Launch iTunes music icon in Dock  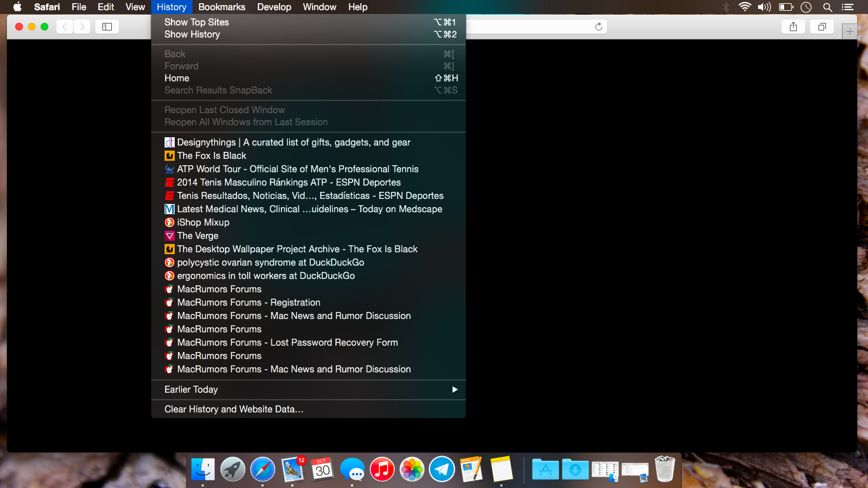click(x=382, y=470)
